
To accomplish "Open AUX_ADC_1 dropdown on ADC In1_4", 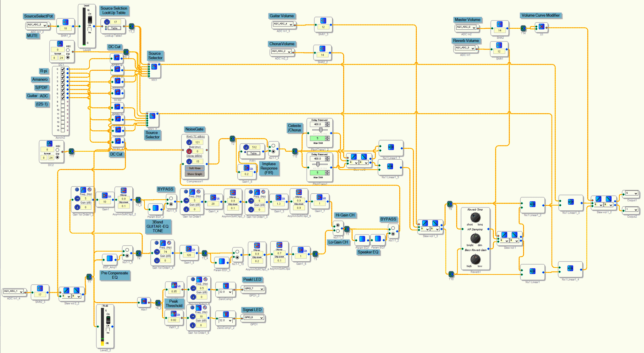I will (13, 292).
